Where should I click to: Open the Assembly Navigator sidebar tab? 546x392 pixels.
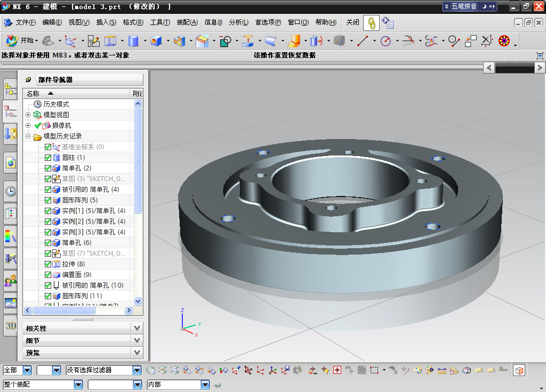[x=10, y=89]
